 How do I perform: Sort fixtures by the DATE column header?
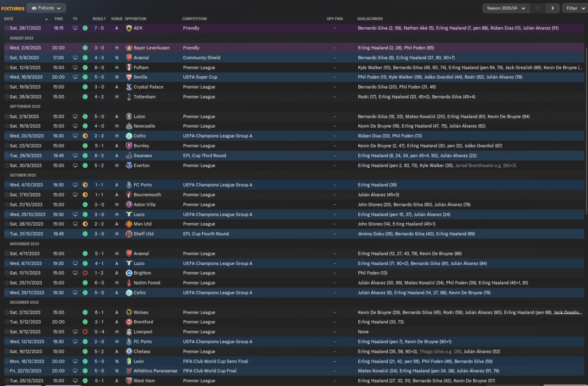(9, 19)
